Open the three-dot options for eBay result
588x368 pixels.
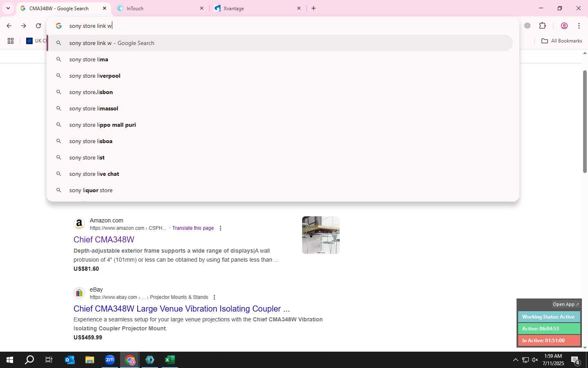[x=214, y=297]
